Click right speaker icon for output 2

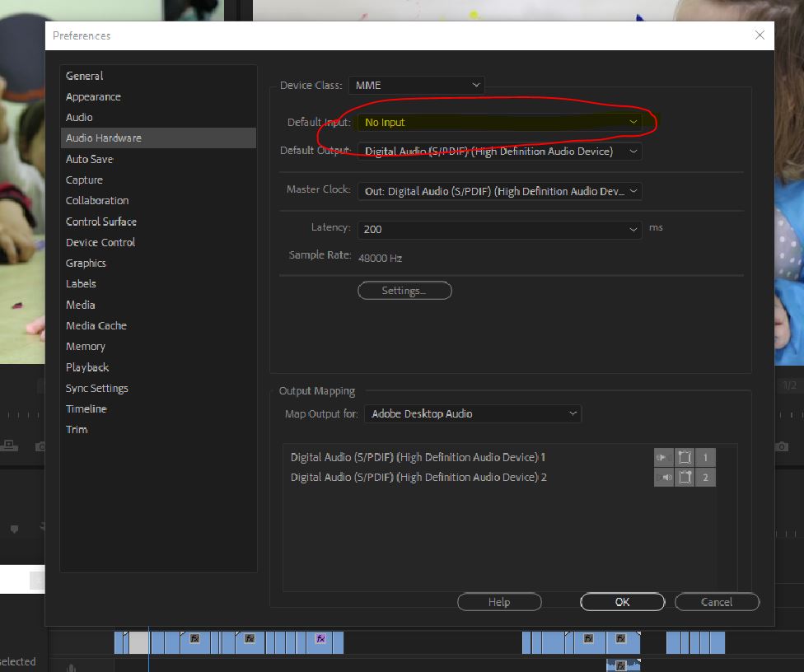point(663,477)
